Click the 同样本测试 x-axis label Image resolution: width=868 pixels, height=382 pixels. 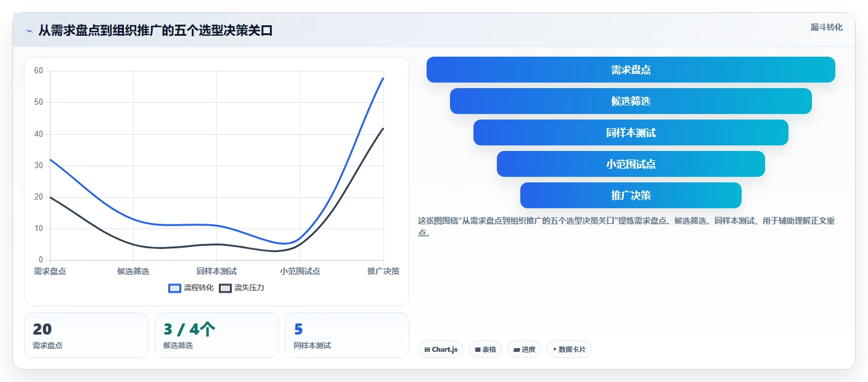216,271
